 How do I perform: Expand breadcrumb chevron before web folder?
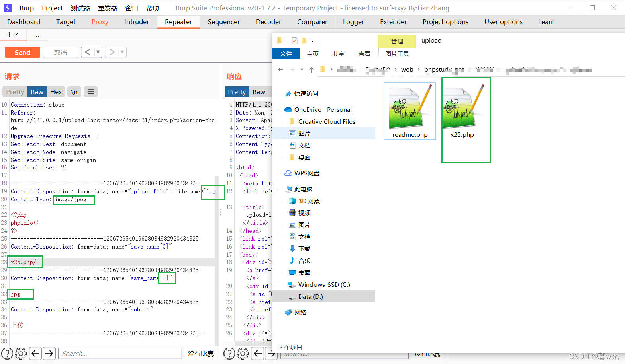click(396, 70)
